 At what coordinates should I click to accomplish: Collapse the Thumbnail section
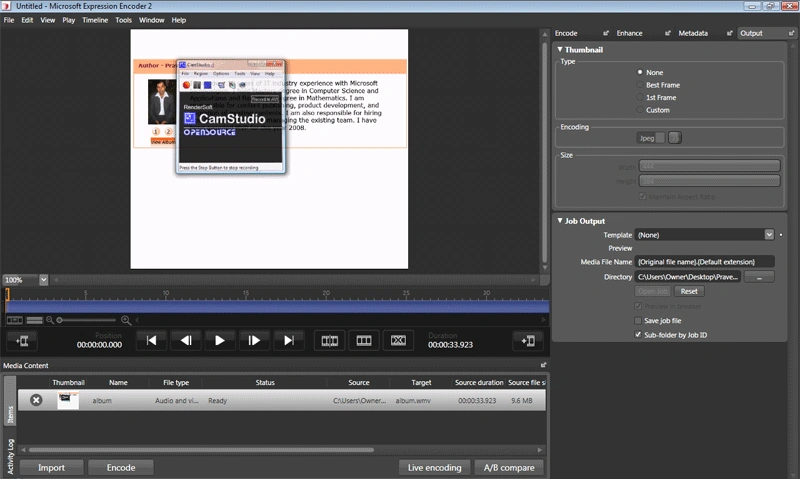tap(560, 49)
